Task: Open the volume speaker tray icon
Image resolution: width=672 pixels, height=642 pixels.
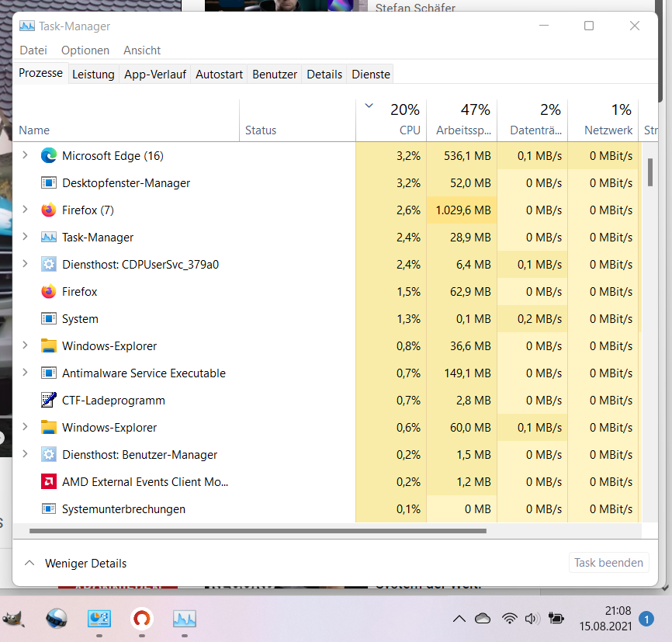Action: tap(532, 619)
